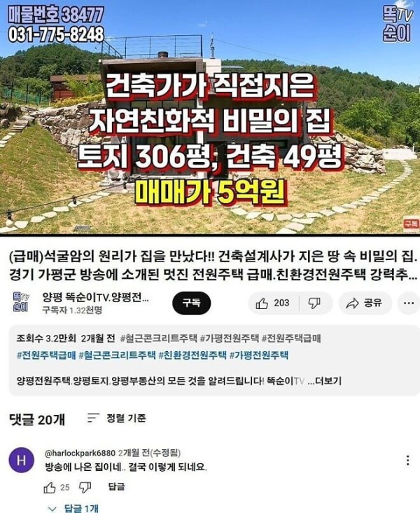Screen dimensions: 420x513
Task: Expand description with ...더보기
Action: click(x=325, y=381)
